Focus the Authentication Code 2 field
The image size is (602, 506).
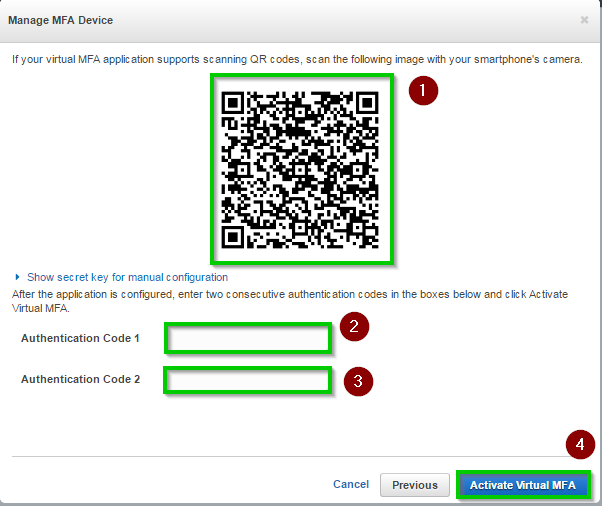pos(247,380)
